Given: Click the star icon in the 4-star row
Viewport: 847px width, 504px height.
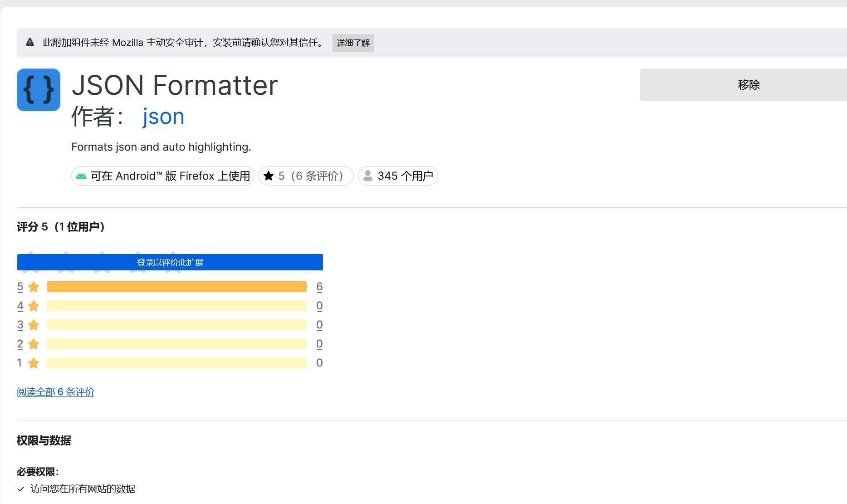Looking at the screenshot, I should [34, 306].
